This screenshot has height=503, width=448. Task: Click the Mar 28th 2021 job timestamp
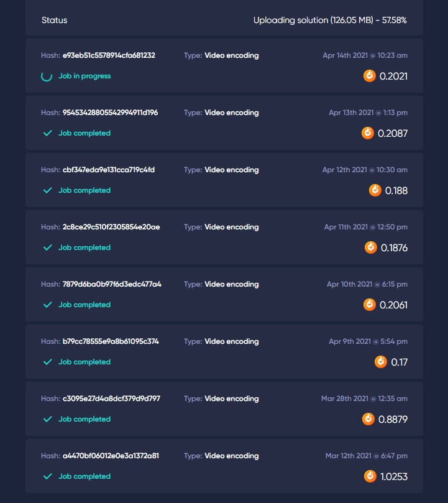click(x=364, y=399)
